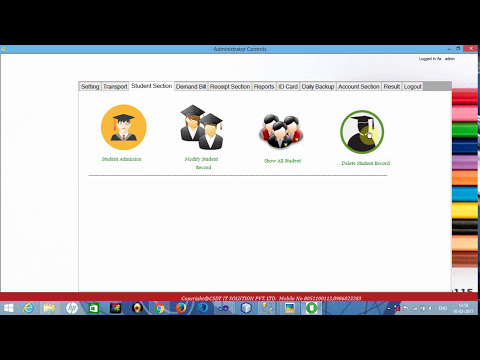Click the Delete Student Record label
The image size is (480, 360).
tap(366, 163)
